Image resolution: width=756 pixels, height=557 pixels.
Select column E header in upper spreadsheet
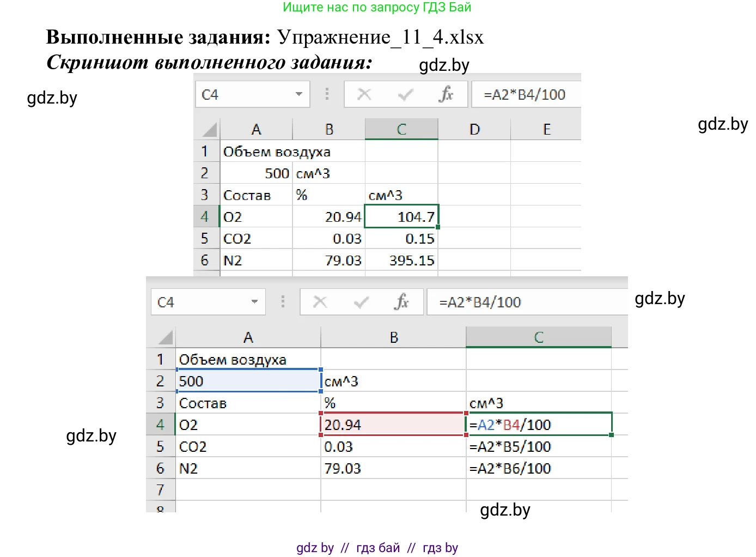546,129
